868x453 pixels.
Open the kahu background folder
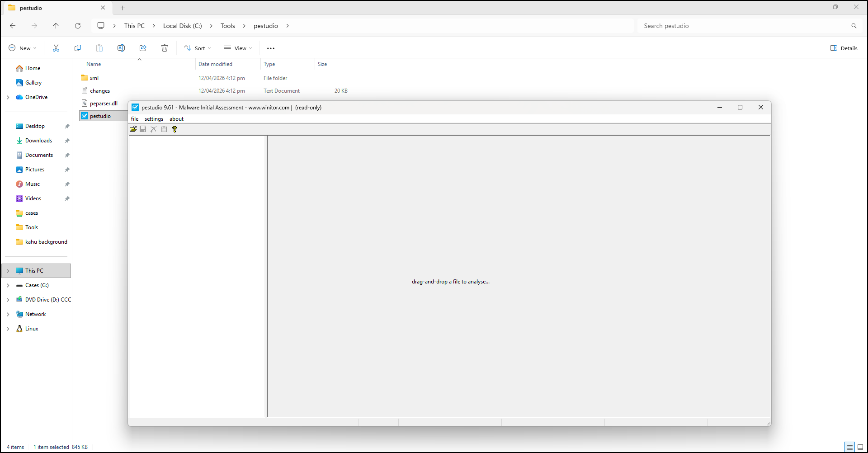coord(46,242)
